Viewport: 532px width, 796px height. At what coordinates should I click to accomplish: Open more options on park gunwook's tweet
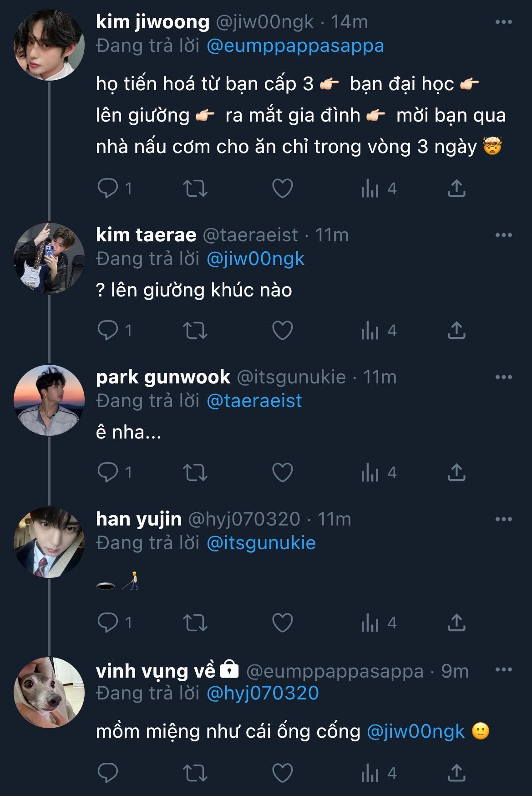pyautogui.click(x=503, y=377)
